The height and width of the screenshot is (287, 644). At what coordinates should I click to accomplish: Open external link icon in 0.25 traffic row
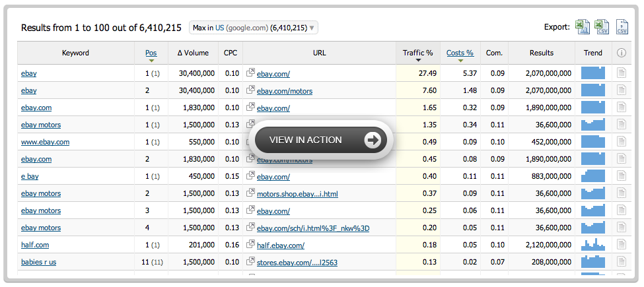pyautogui.click(x=250, y=210)
